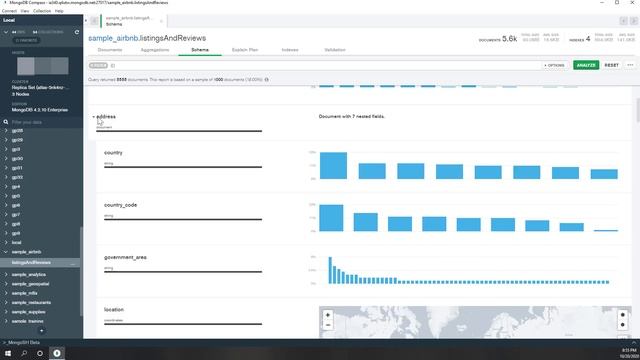The image size is (640, 360).
Task: Expand the local database
Action: tap(6, 242)
